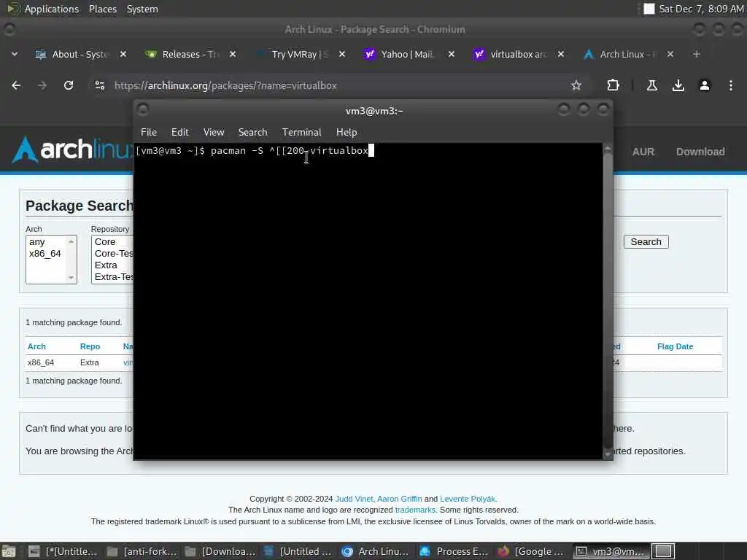
Task: Reload the Arch Linux page
Action: pyautogui.click(x=69, y=85)
